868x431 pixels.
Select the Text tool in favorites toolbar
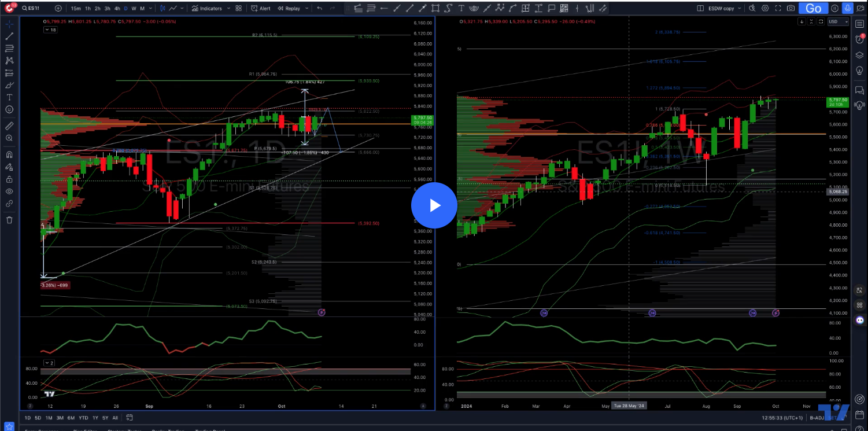pyautogui.click(x=461, y=8)
